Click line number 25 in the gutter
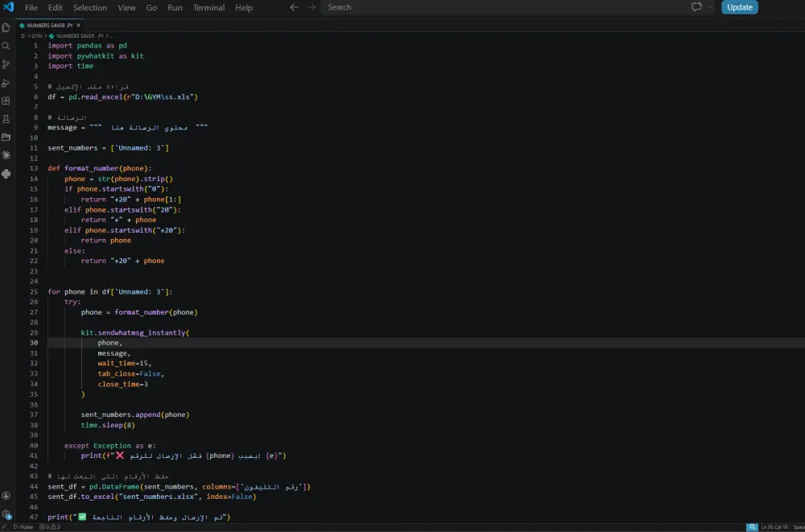The height and width of the screenshot is (532, 805). pyautogui.click(x=34, y=291)
